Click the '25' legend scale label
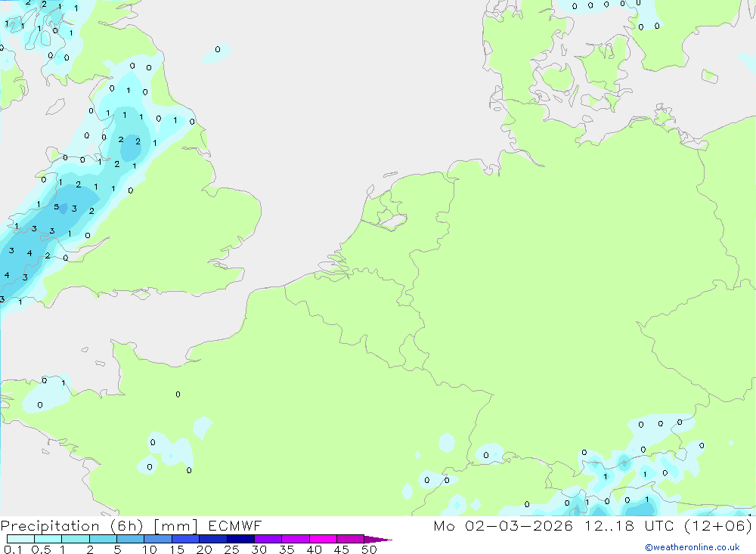This screenshot has width=756, height=554. (x=231, y=549)
